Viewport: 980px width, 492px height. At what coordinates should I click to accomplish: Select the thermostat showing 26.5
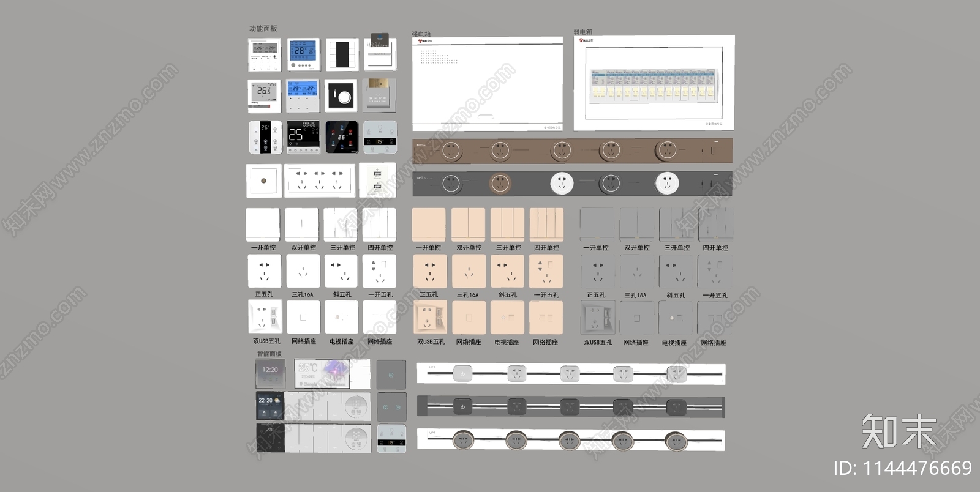point(265,95)
